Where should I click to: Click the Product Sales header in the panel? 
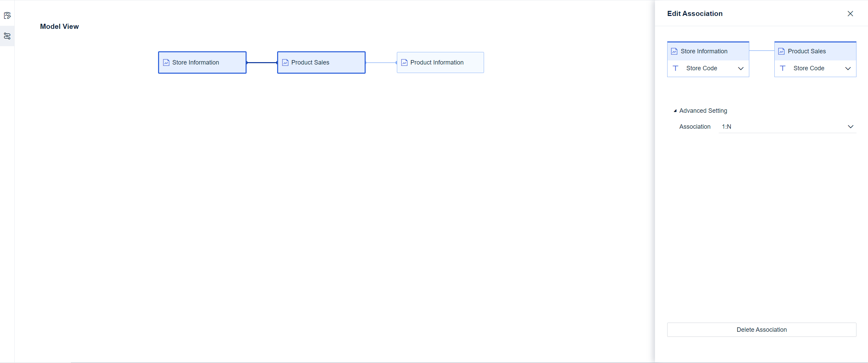815,51
